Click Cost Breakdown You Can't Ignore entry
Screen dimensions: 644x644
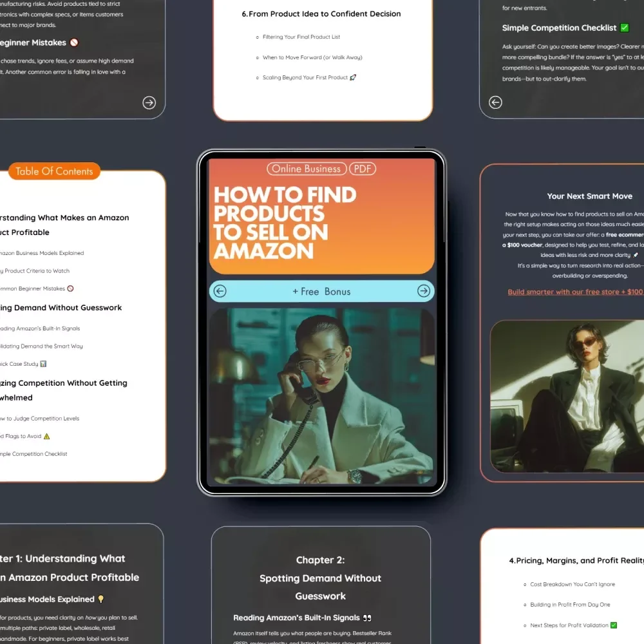[x=573, y=584]
